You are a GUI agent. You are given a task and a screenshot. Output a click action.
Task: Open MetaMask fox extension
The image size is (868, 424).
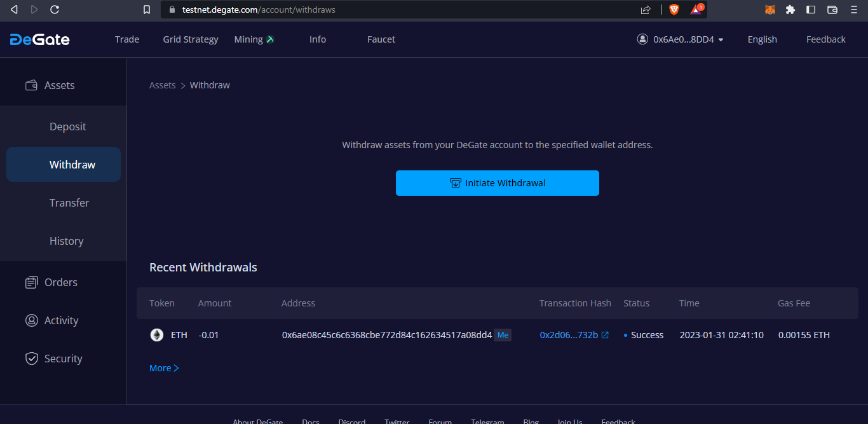770,10
